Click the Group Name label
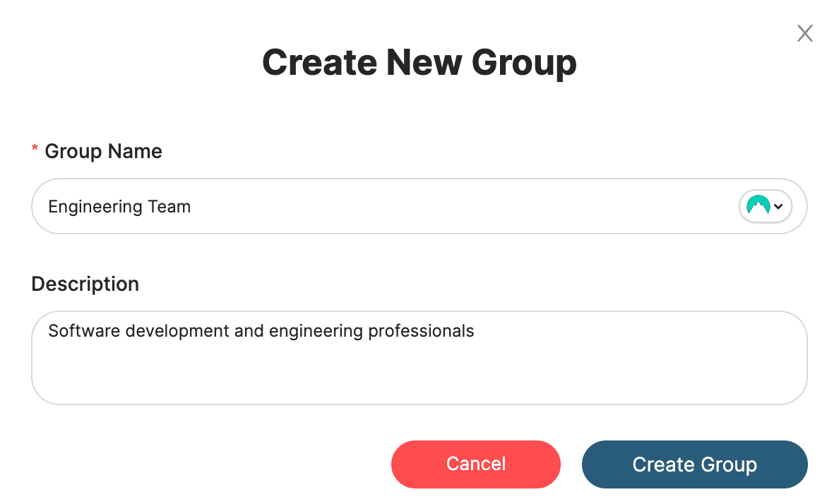The image size is (839, 504). [x=103, y=151]
